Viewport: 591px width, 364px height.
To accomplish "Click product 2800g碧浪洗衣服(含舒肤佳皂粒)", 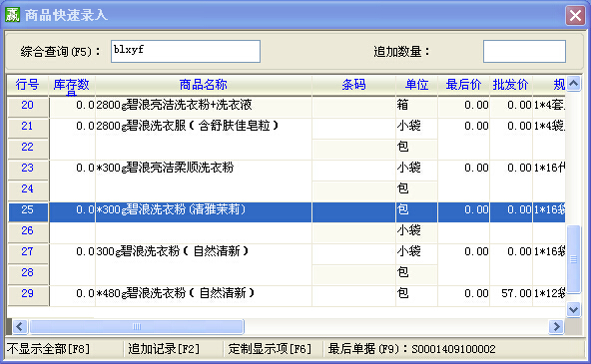I will [188, 126].
